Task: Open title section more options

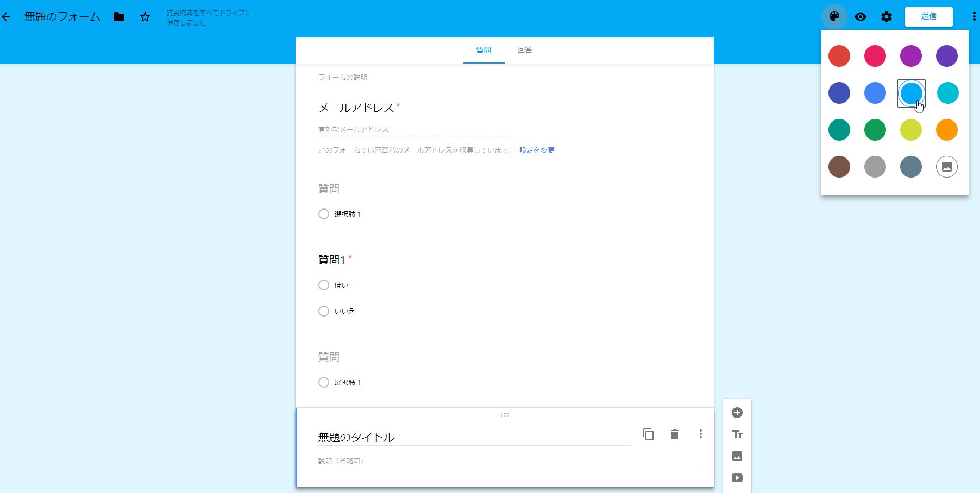Action: [701, 434]
